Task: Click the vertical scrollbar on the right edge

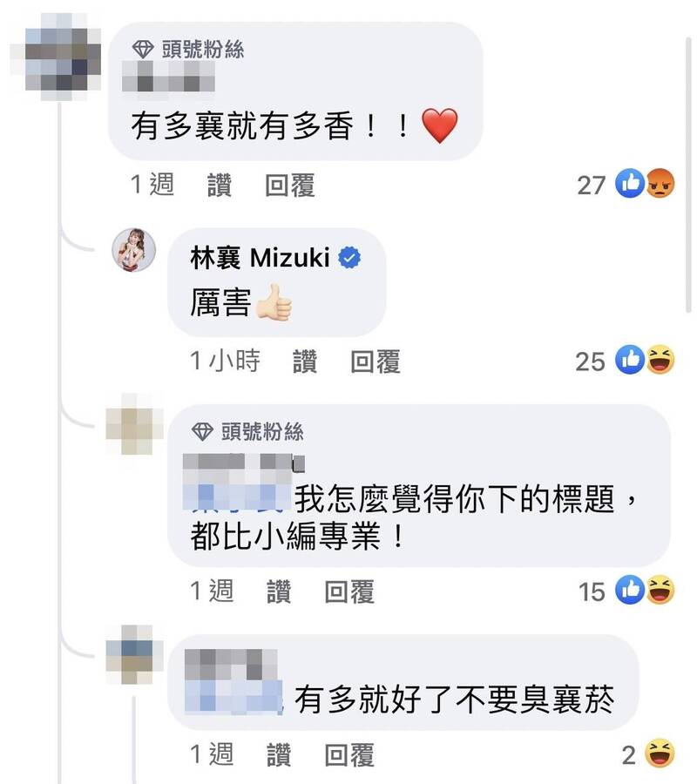Action: tap(689, 175)
